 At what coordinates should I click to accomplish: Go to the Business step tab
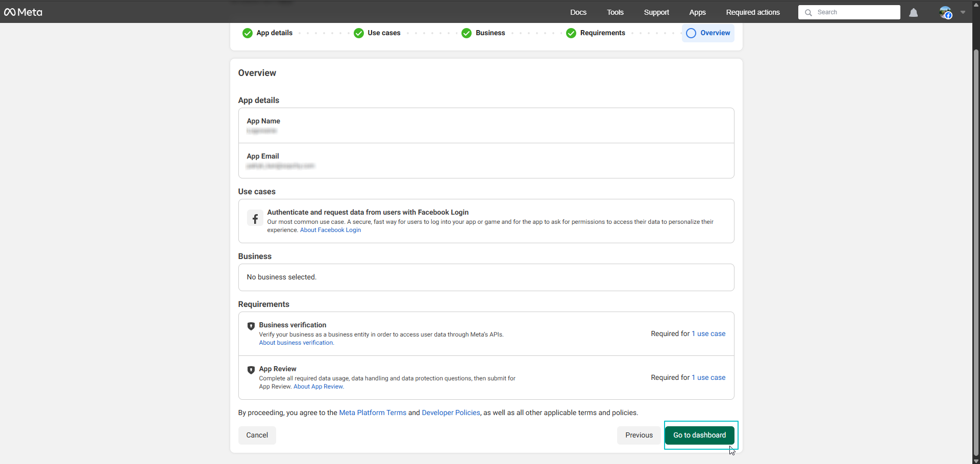pos(489,33)
